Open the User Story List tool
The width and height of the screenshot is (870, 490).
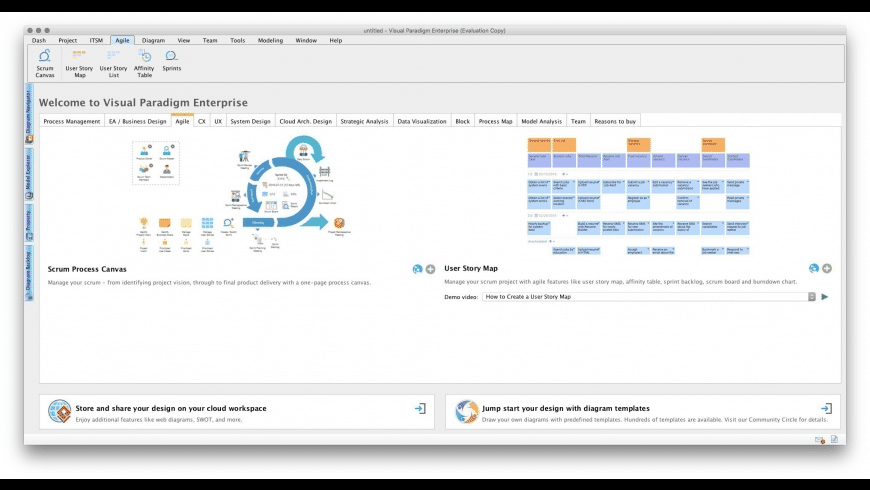point(114,63)
